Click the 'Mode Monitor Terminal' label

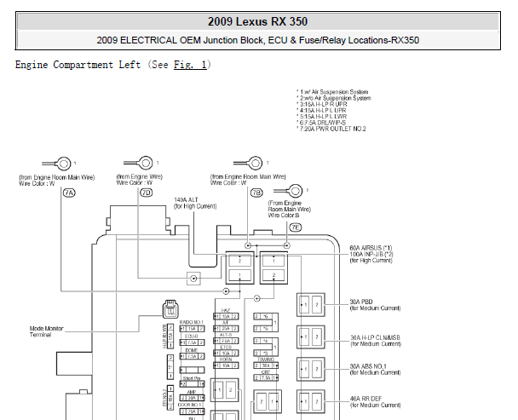click(x=46, y=331)
